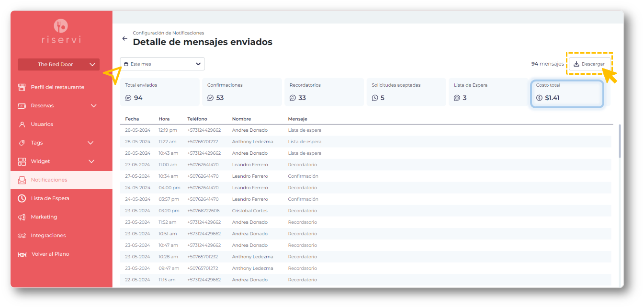This screenshot has height=308, width=644.
Task: Click the Nombre column header
Action: [241, 119]
